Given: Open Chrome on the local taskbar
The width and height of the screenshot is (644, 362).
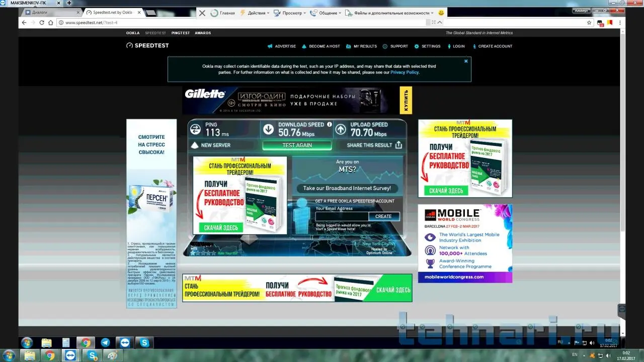Looking at the screenshot, I should pos(50,356).
